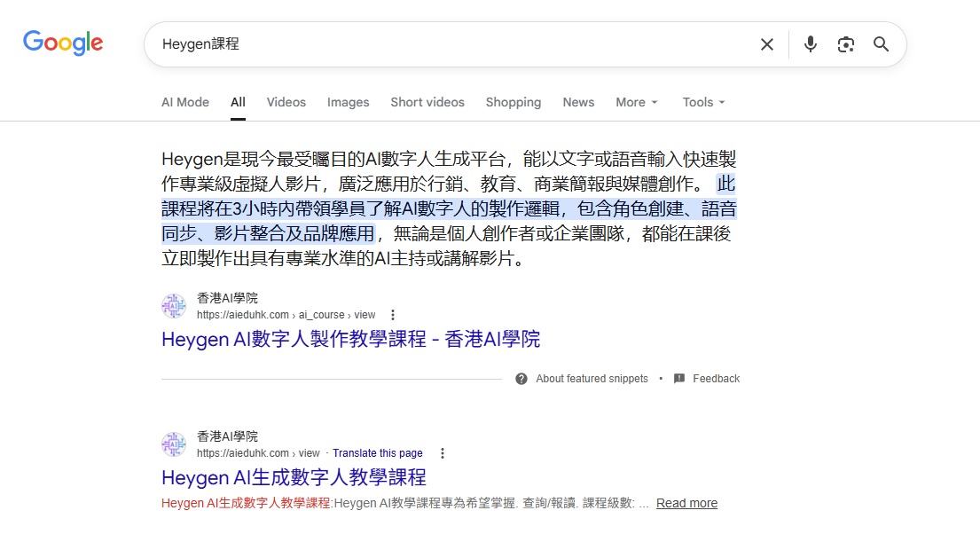
Task: Click the featured snippet's 香港AI學院 site favicon
Action: 174,306
